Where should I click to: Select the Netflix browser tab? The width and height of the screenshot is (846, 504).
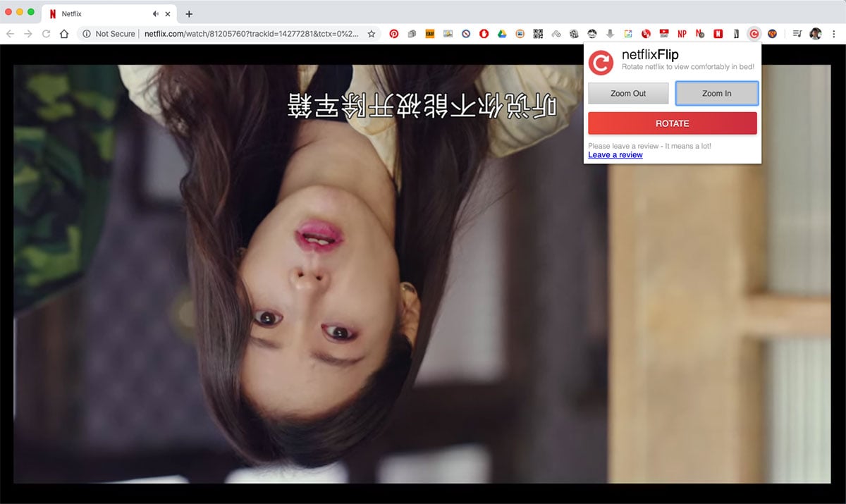click(x=109, y=13)
